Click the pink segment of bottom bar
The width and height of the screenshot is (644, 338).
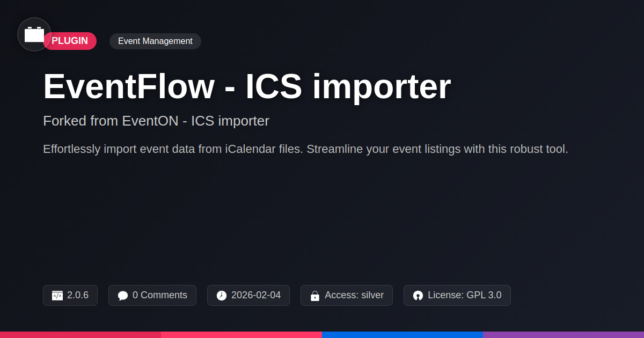coord(241,334)
